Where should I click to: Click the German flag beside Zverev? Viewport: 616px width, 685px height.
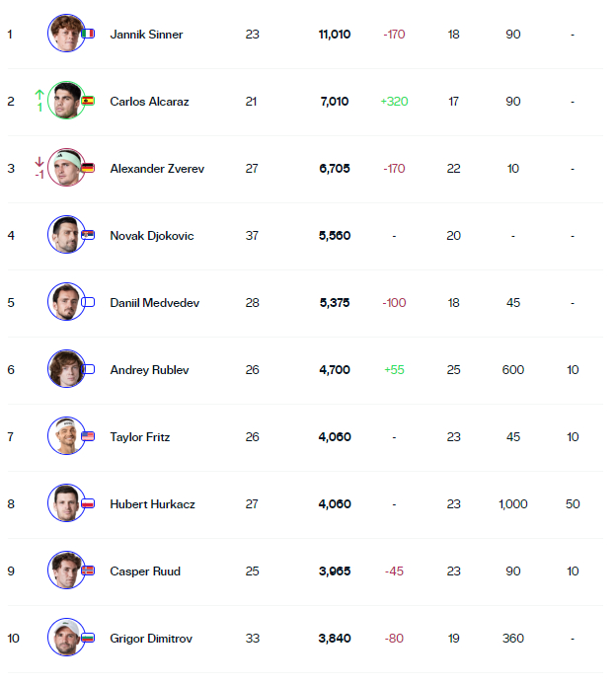[88, 168]
